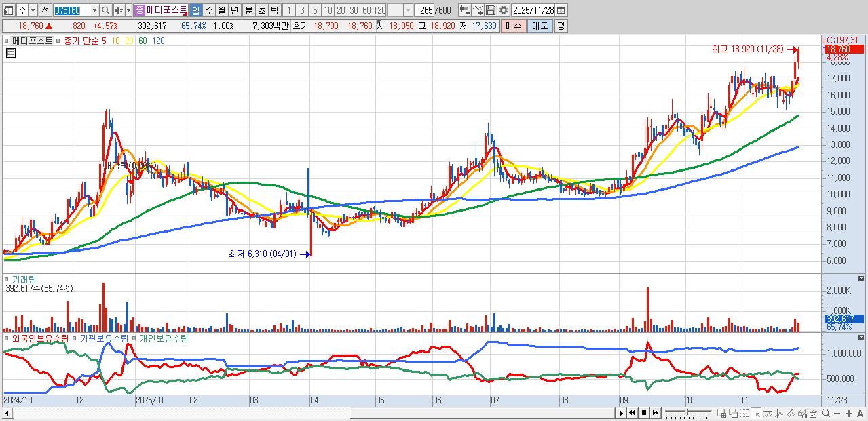
Task: Select the 20 interval button
Action: tap(340, 10)
